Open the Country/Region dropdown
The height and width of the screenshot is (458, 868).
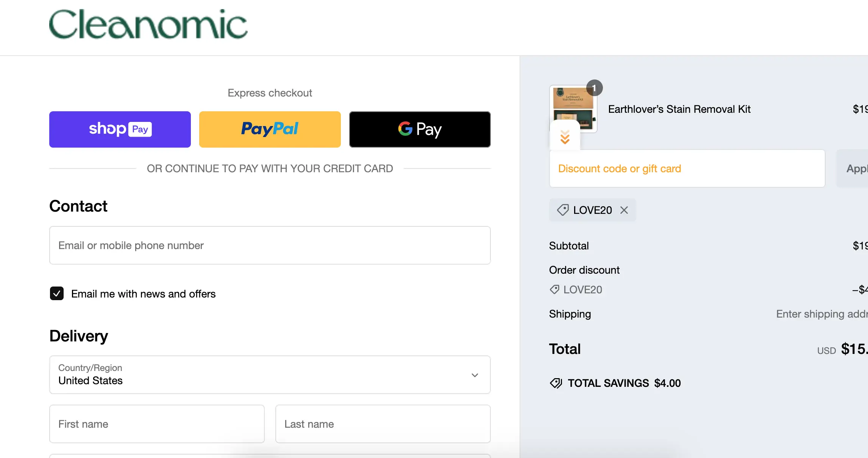(x=270, y=375)
